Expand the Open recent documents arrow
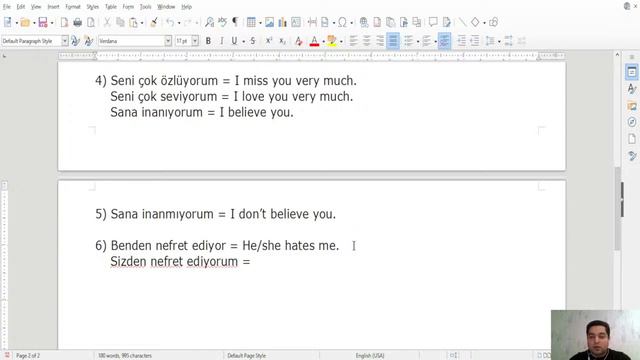The image size is (640, 360). 34,23
